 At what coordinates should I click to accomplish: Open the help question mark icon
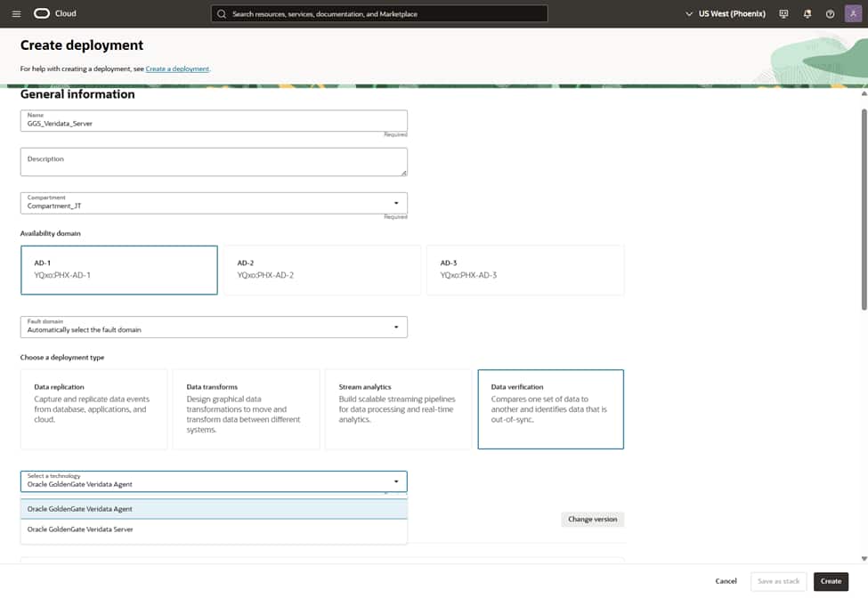click(830, 14)
